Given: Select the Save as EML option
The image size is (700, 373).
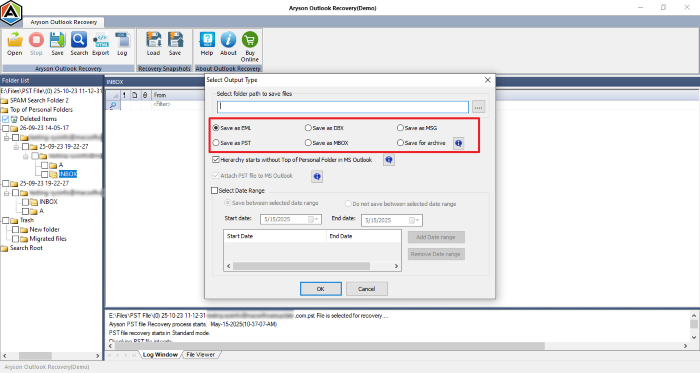Looking at the screenshot, I should pos(216,128).
